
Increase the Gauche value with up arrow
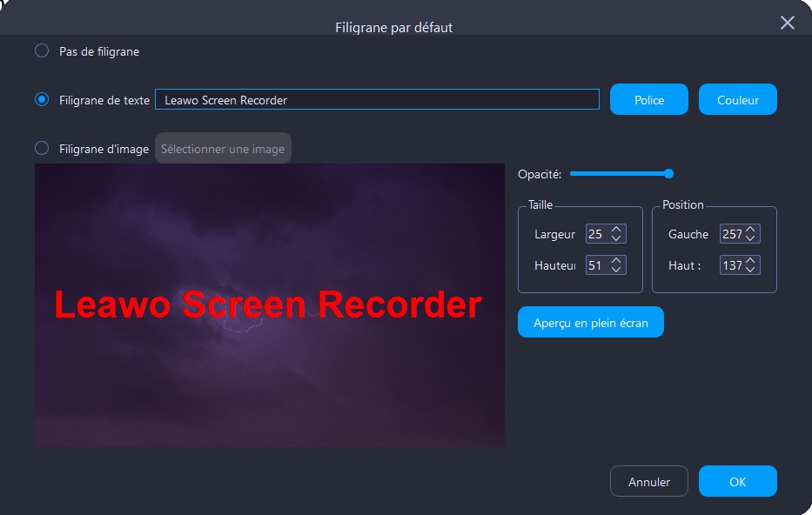tap(750, 229)
